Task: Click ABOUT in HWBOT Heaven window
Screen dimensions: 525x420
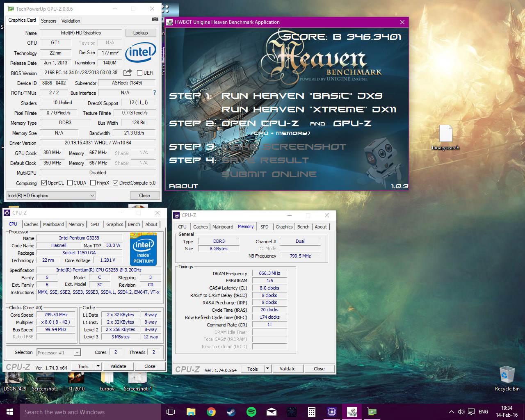Action: point(184,186)
